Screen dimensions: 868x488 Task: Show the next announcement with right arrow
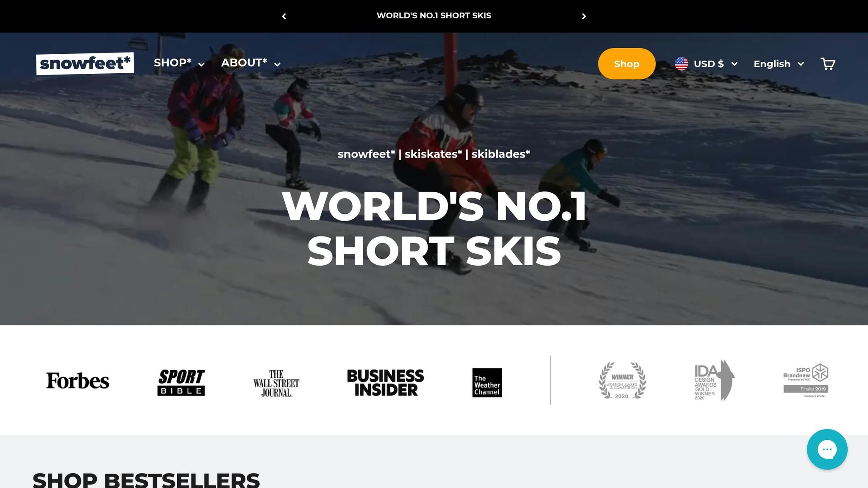click(x=584, y=16)
